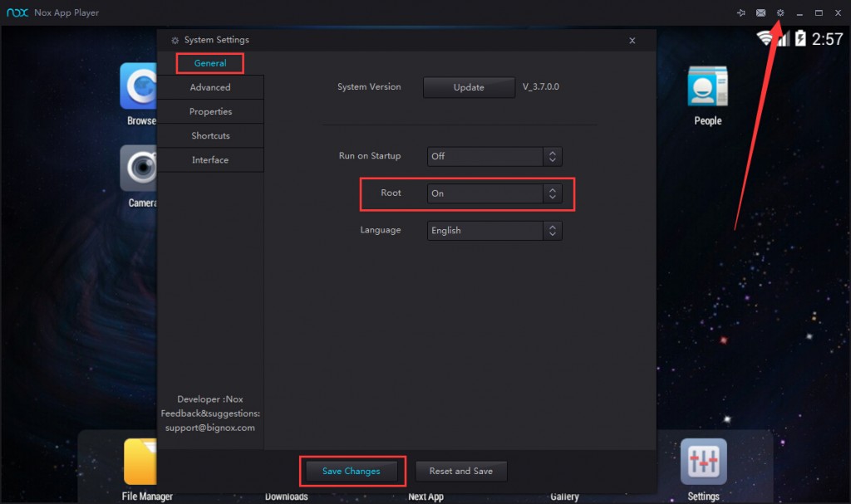Screen dimensions: 851x504
Task: Open the Android Settings app icon
Action: pyautogui.click(x=703, y=462)
